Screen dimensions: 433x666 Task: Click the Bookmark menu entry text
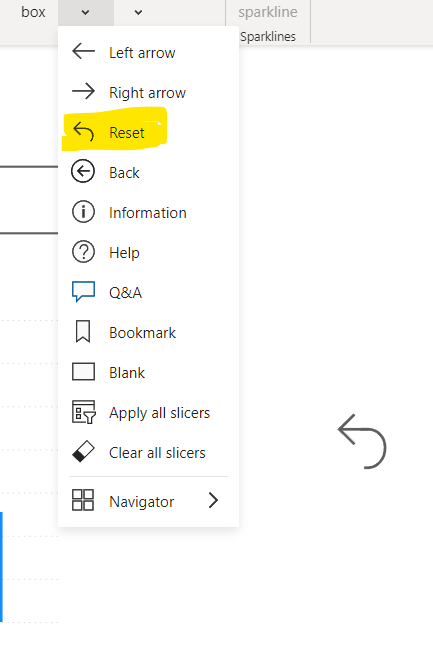(142, 333)
